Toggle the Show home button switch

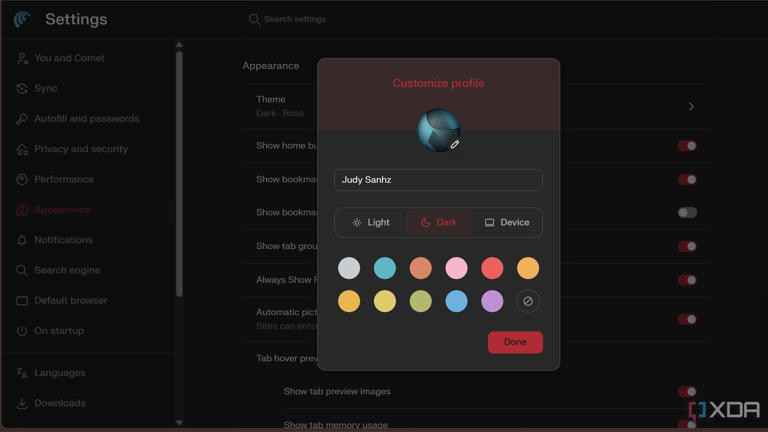pos(687,145)
